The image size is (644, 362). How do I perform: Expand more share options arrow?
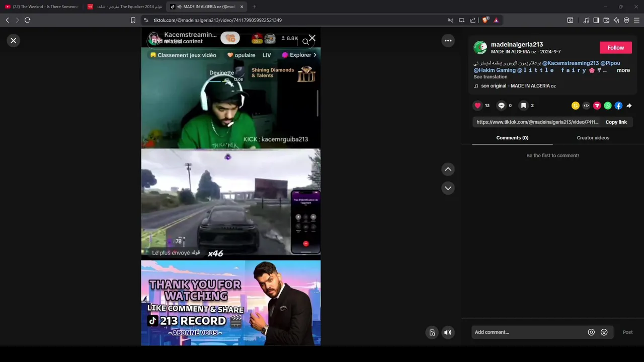629,106
